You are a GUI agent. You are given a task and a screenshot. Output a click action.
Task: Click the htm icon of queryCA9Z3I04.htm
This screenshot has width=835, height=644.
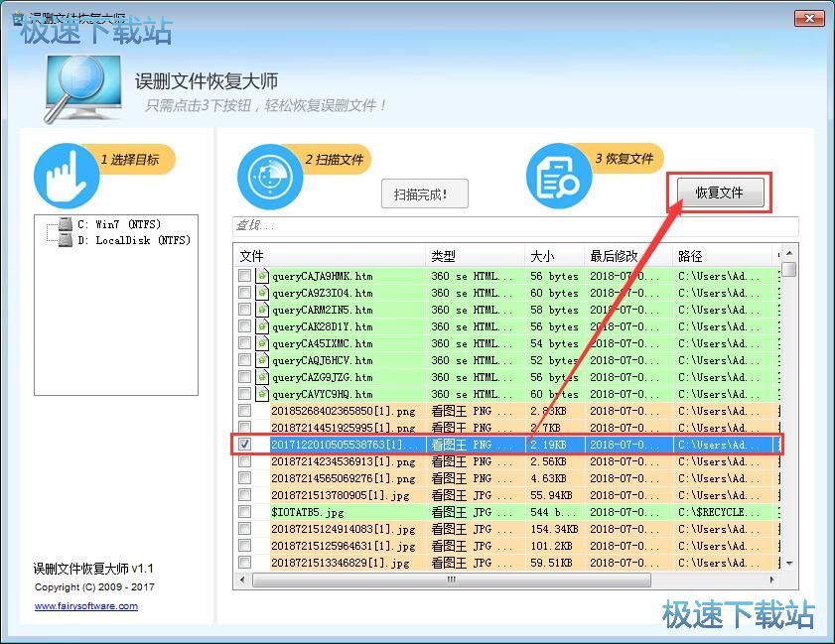[262, 292]
